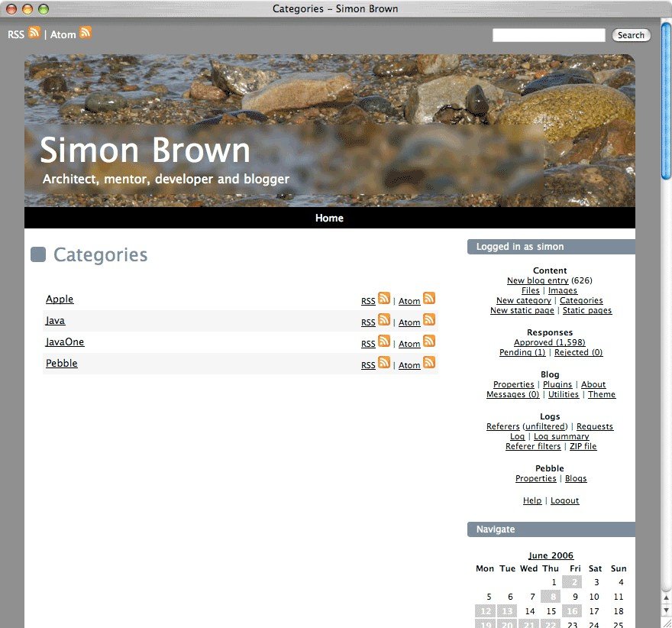The image size is (672, 628).
Task: Open Pebble Properties link
Action: 536,478
